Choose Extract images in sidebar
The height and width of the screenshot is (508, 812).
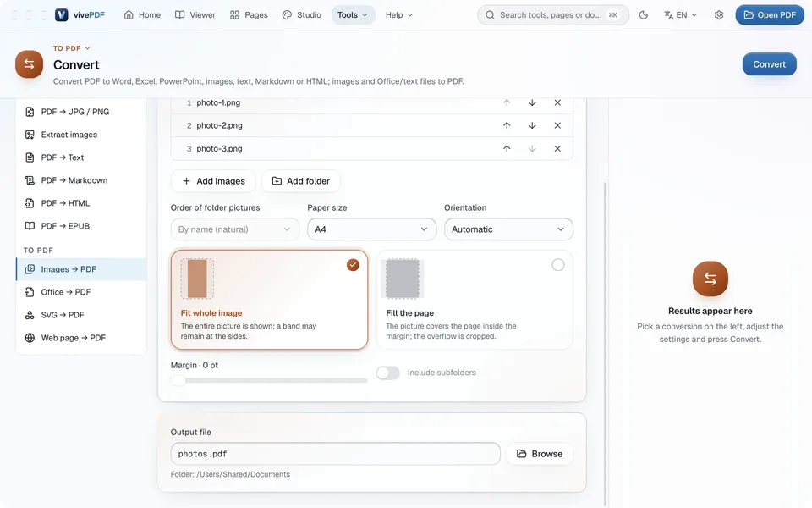click(81, 135)
